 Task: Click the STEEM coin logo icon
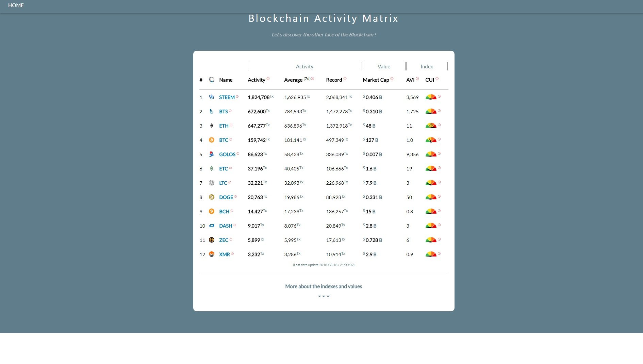point(212,97)
